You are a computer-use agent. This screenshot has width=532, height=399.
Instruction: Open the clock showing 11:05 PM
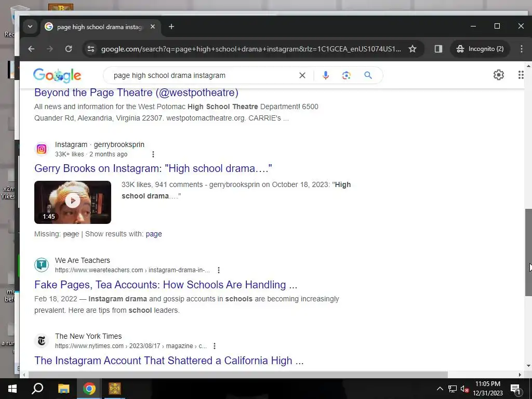[x=487, y=389]
